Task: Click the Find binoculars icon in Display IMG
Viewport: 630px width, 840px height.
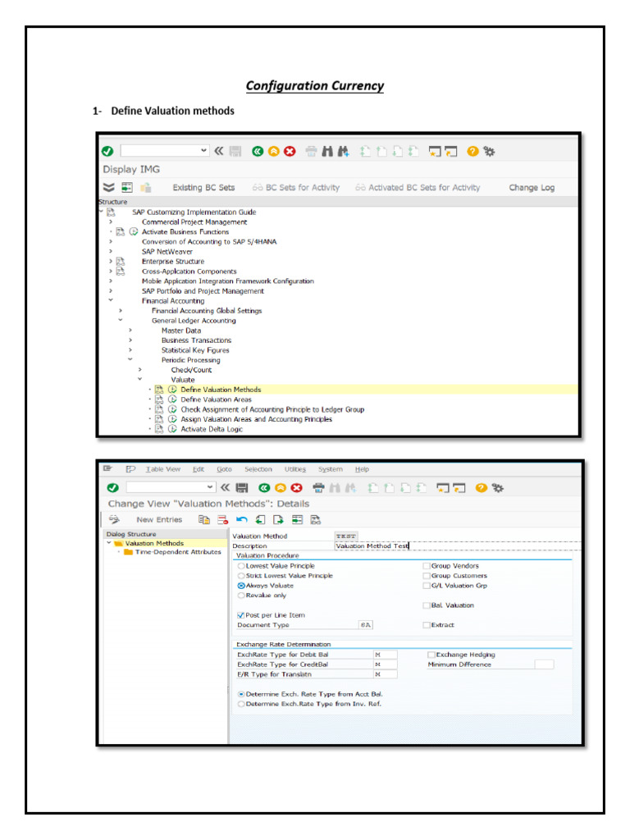Action: (327, 152)
